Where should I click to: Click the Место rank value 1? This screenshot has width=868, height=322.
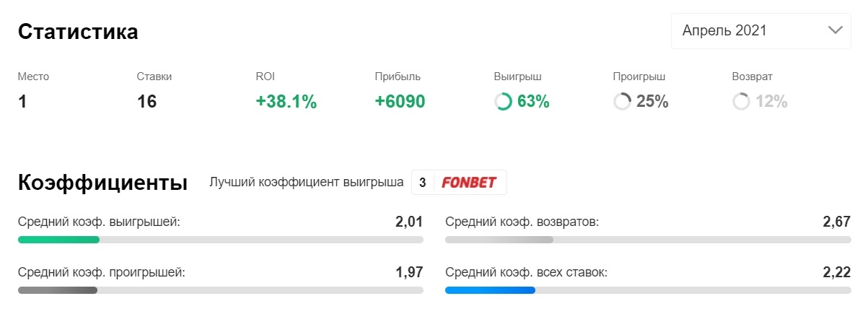(x=22, y=102)
